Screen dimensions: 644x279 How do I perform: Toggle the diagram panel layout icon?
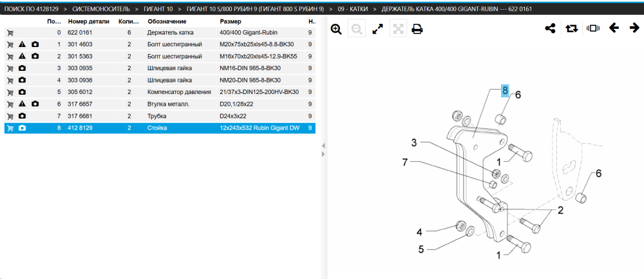coord(592,28)
